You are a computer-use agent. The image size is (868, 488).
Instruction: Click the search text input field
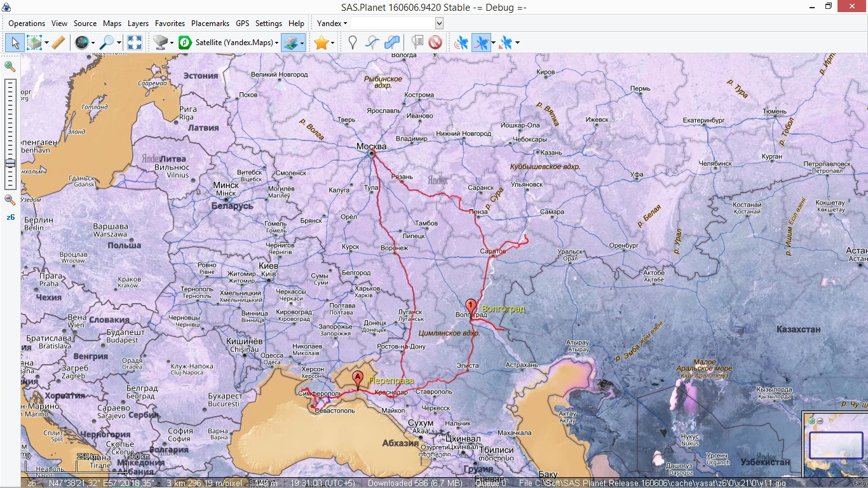point(393,23)
